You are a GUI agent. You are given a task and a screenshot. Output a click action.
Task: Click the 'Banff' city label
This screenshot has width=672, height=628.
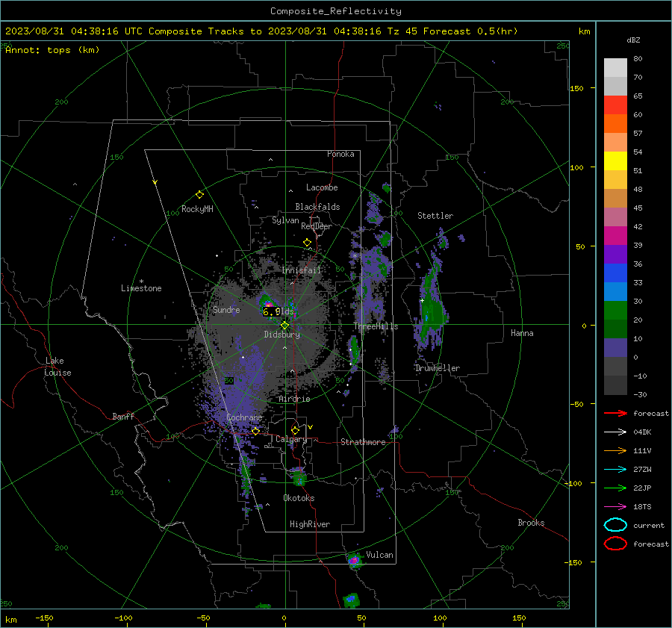pos(123,416)
